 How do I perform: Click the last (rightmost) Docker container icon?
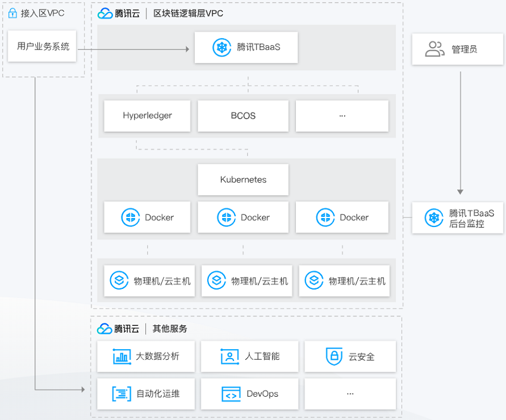325,217
